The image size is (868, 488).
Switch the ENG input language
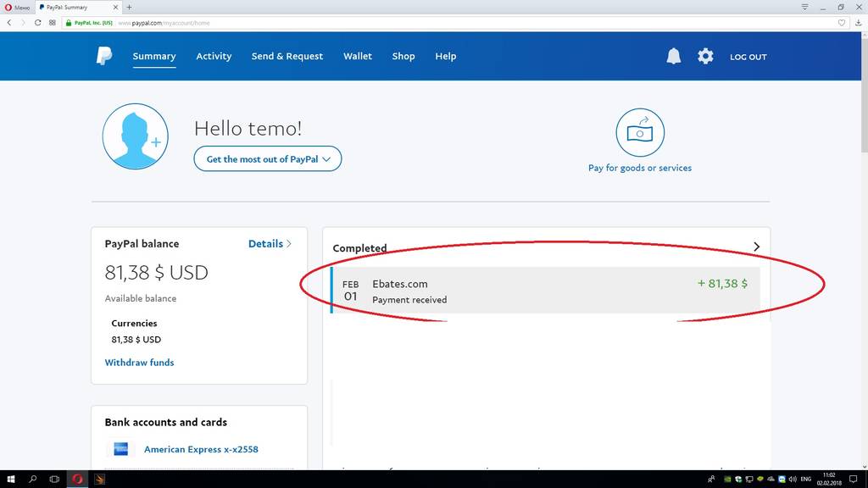[x=806, y=480]
